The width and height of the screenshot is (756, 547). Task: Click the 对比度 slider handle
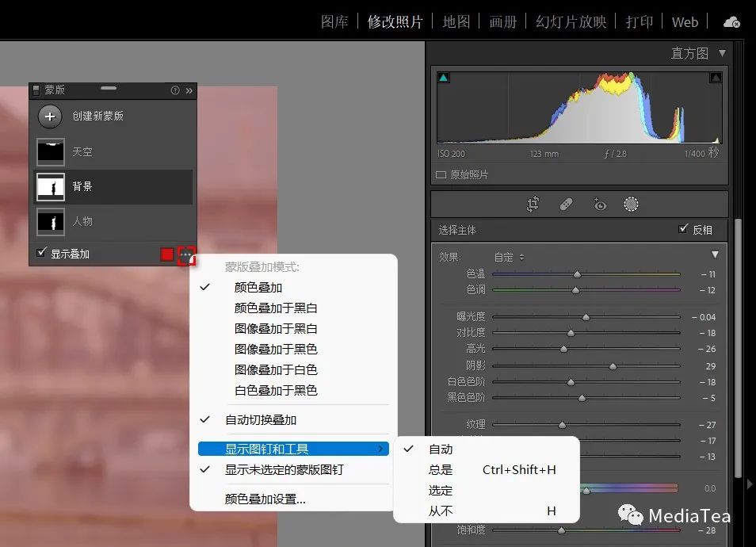pyautogui.click(x=571, y=333)
